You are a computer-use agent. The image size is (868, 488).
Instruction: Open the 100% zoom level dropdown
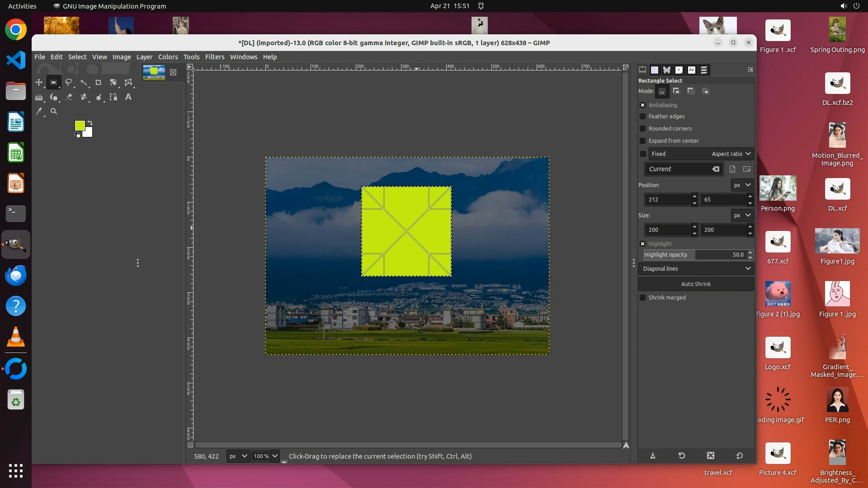[x=274, y=456]
